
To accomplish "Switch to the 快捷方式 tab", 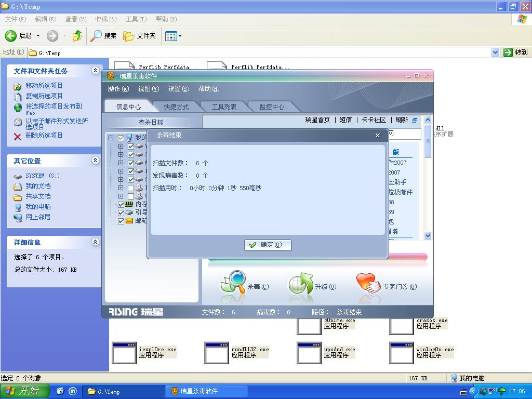I will coord(176,107).
